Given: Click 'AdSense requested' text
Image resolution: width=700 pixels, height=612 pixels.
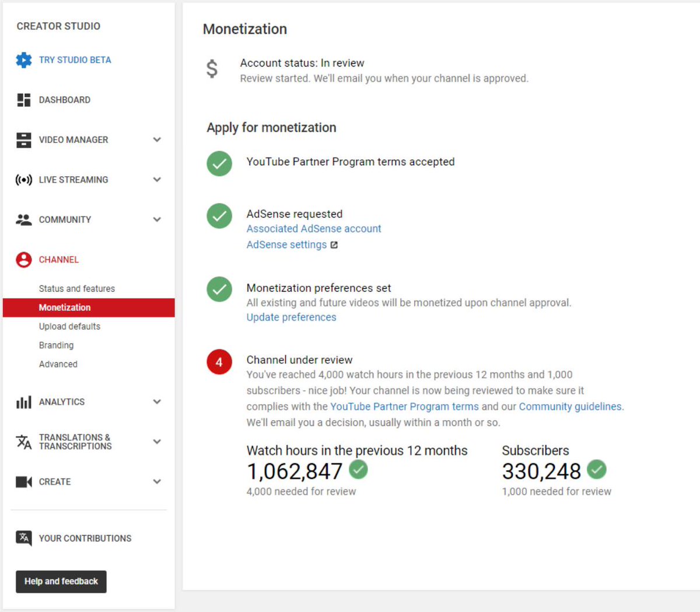Looking at the screenshot, I should pyautogui.click(x=295, y=214).
